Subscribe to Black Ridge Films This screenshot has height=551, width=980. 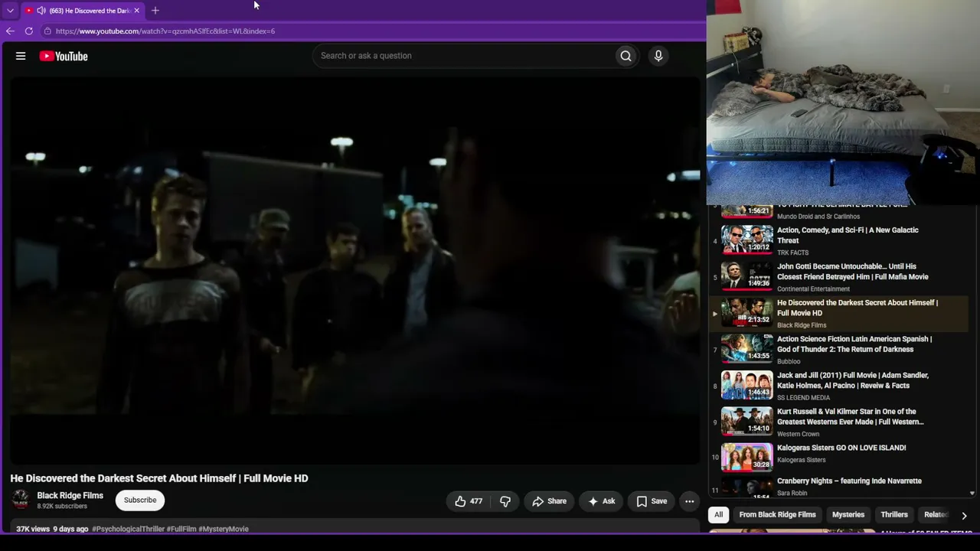140,500
